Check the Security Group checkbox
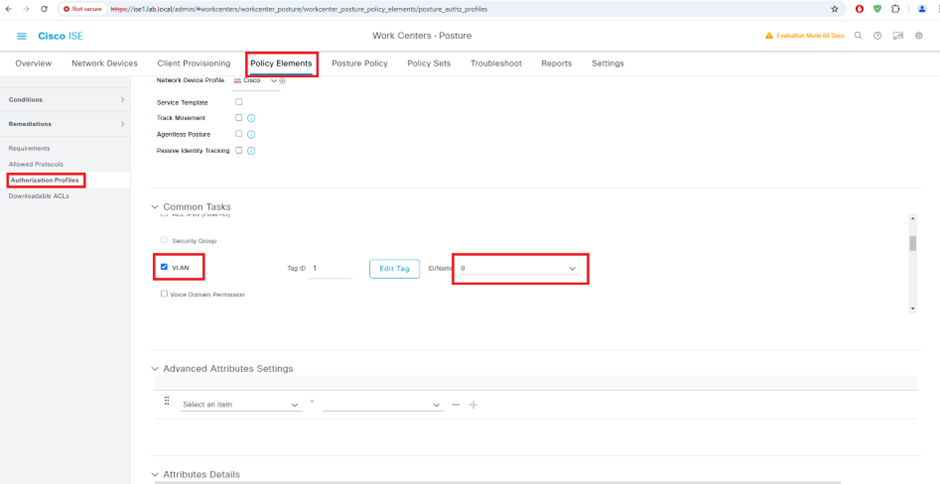 click(164, 240)
